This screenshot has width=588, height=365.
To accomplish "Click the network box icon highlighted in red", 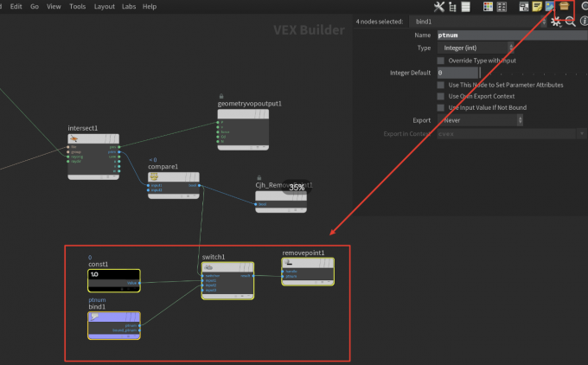I will (564, 7).
